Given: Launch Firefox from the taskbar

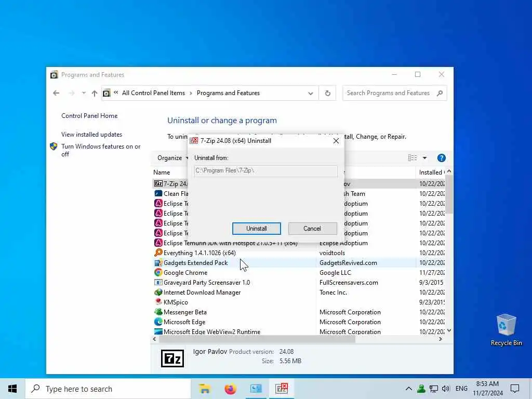Looking at the screenshot, I should tap(230, 389).
